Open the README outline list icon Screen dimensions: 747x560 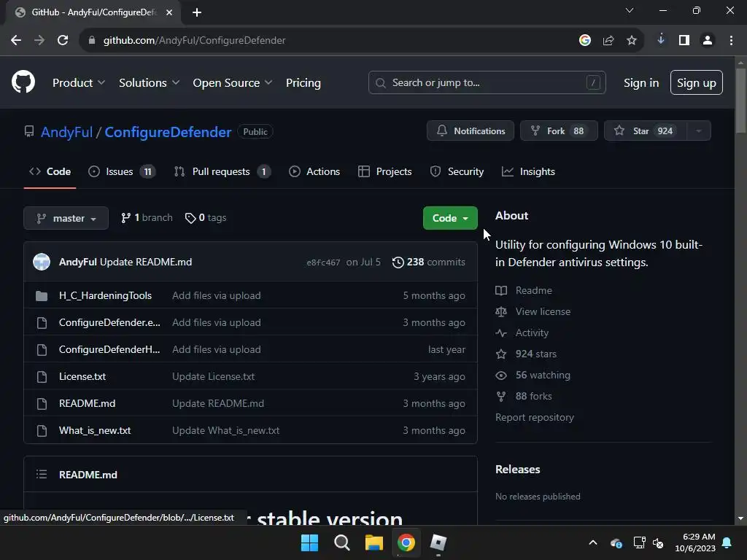click(42, 474)
